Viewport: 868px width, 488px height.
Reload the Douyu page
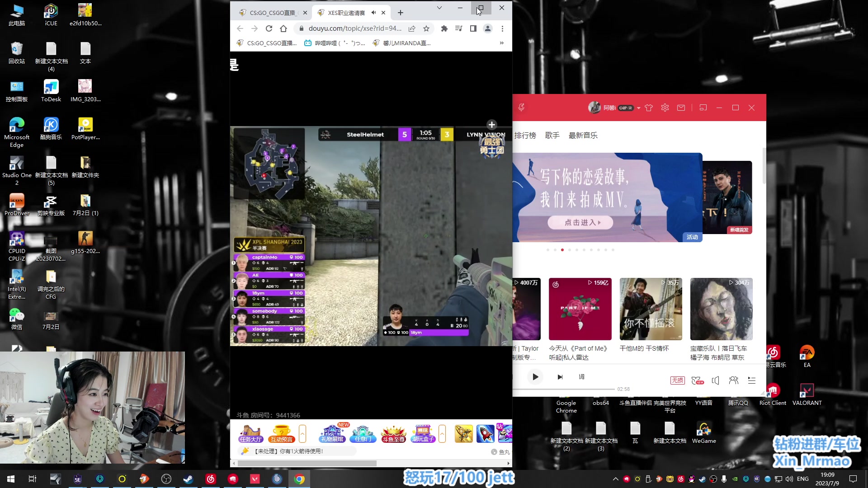(269, 28)
